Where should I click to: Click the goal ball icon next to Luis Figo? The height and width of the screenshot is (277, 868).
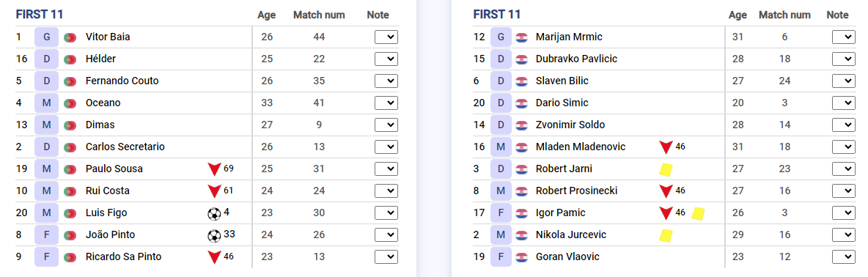click(213, 213)
